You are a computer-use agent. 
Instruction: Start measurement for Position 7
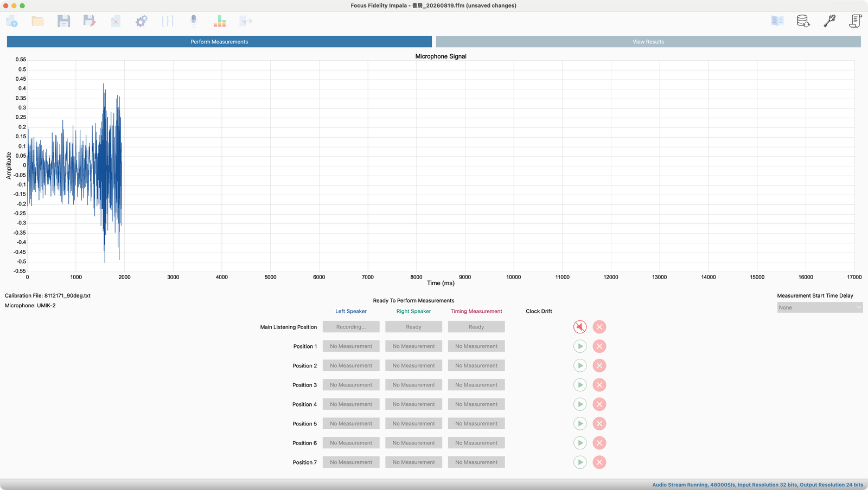[x=580, y=462]
